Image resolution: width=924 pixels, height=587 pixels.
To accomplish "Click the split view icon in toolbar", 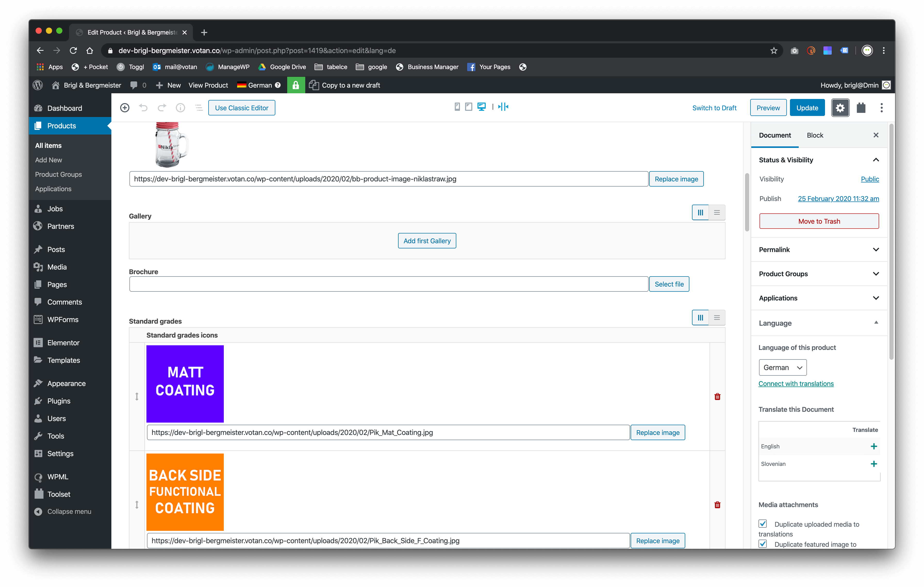I will (x=503, y=107).
